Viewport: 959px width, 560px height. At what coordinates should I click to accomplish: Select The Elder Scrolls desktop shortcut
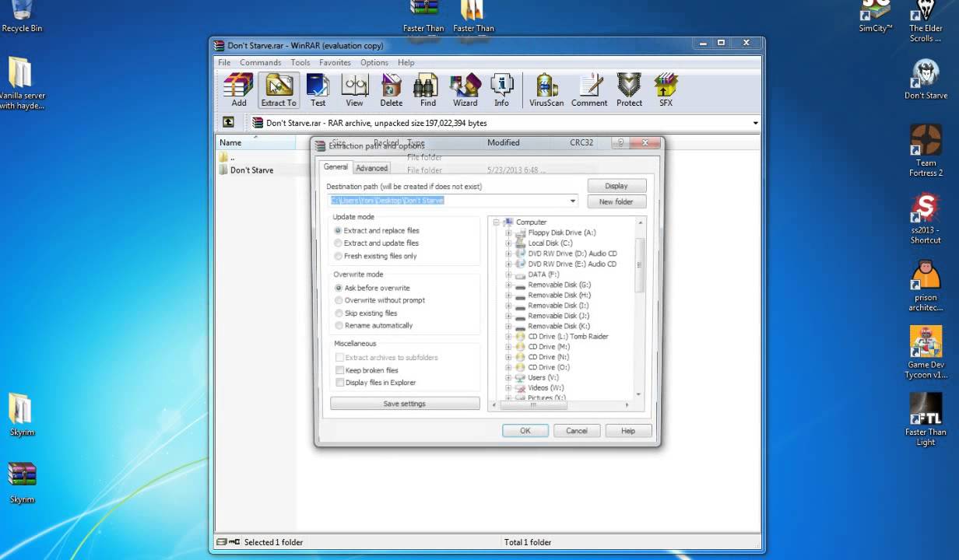click(926, 22)
